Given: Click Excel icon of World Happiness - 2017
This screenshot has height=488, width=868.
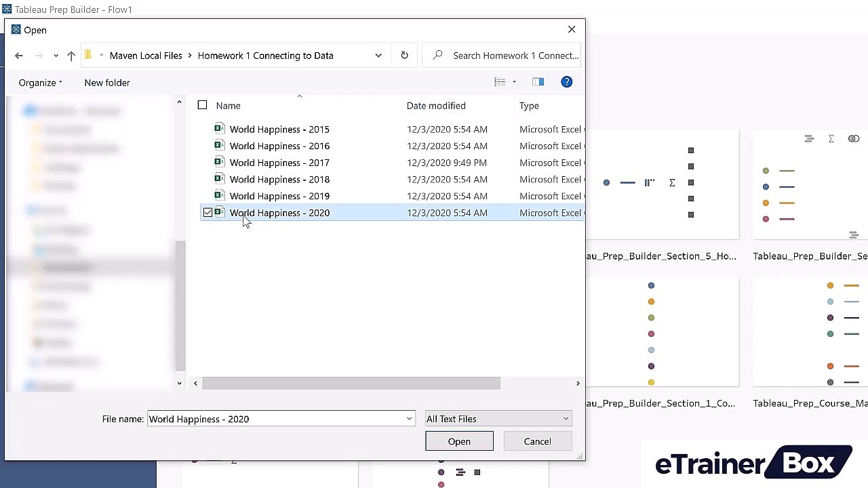Looking at the screenshot, I should 219,161.
